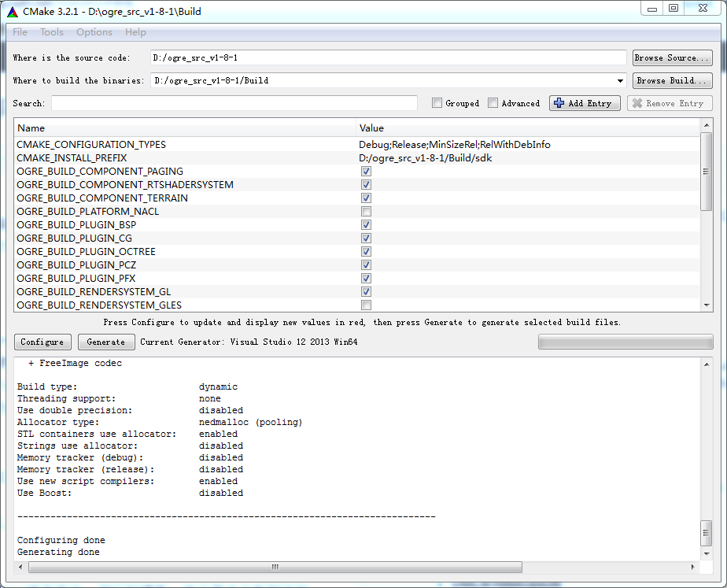The image size is (727, 588).
Task: Click the output log's right scroll arrow
Action: tap(692, 567)
